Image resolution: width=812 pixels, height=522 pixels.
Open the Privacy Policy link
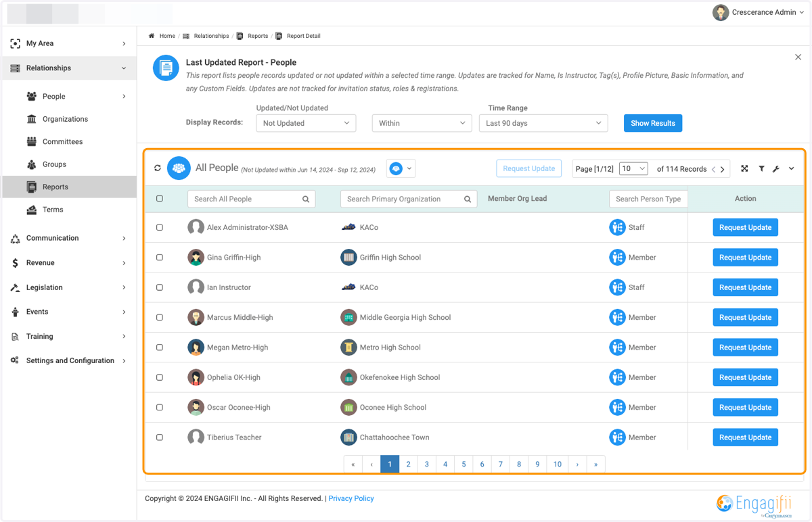click(351, 498)
